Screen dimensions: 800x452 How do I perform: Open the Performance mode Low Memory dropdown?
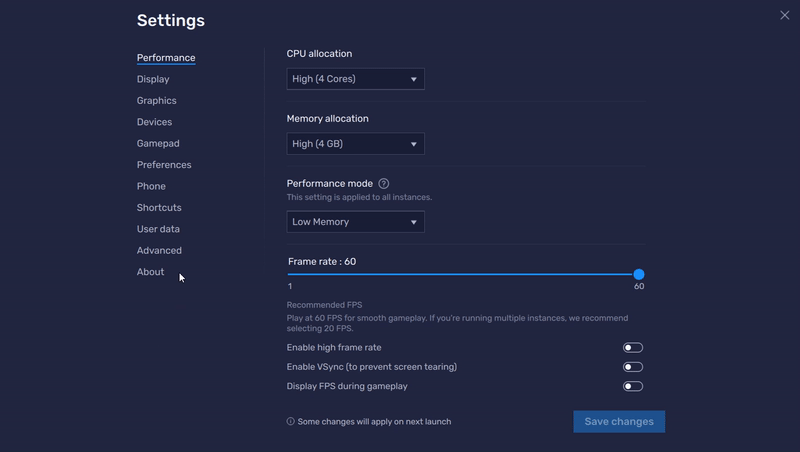355,222
